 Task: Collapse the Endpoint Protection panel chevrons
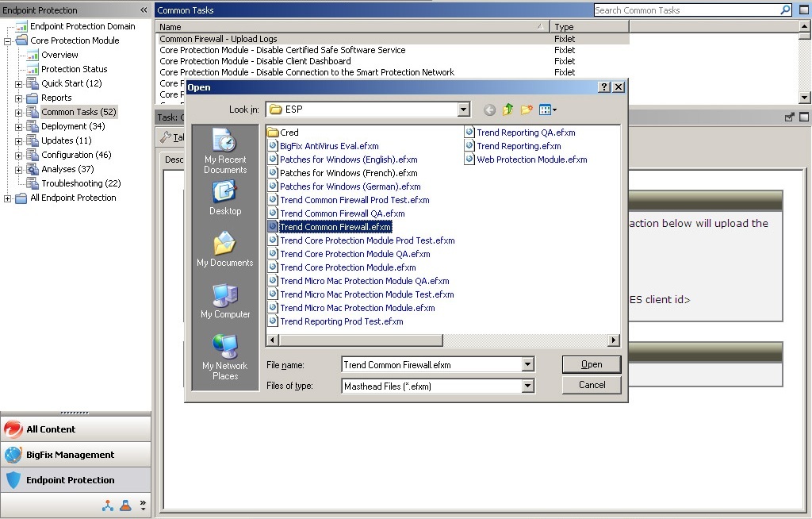[x=144, y=10]
